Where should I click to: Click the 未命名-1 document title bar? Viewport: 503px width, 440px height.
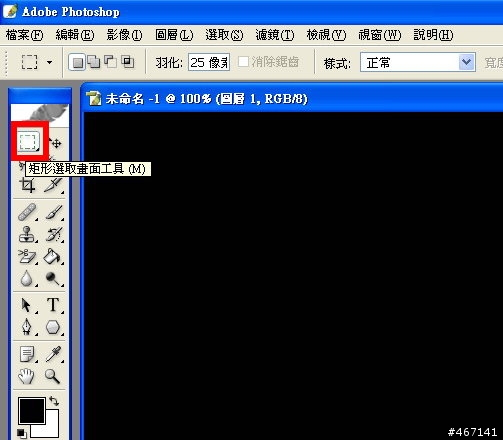[293, 99]
